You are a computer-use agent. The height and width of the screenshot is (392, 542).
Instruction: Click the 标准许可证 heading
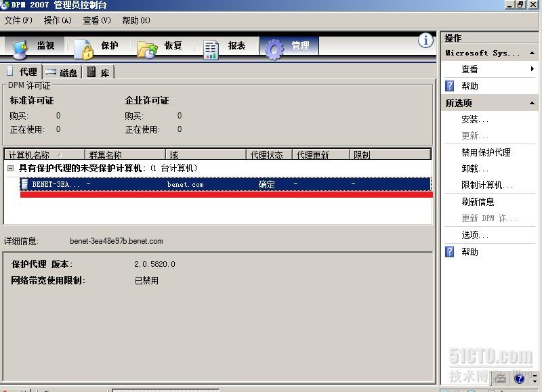tap(32, 100)
